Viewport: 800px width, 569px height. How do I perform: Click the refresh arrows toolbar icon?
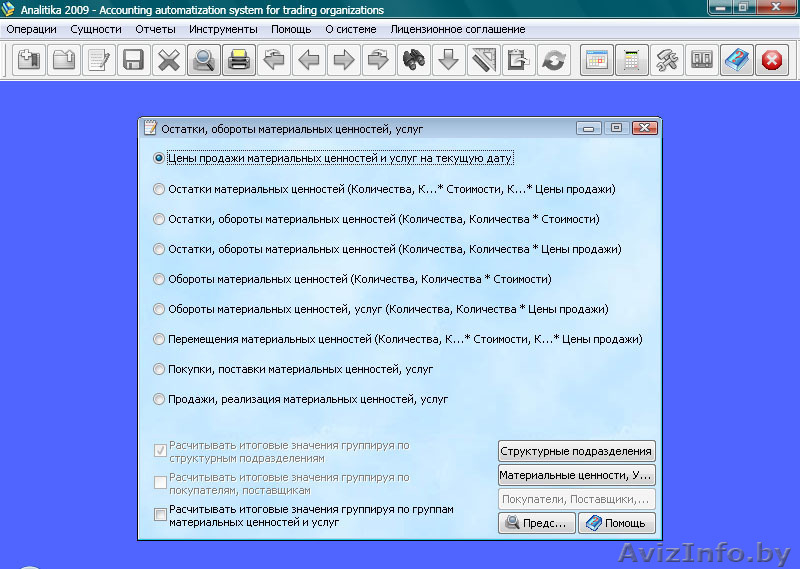[x=552, y=61]
